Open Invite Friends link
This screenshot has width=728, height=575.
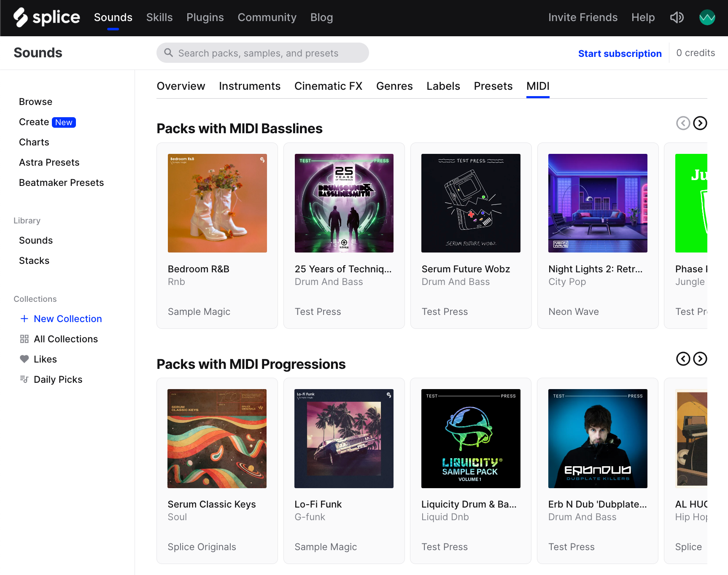click(x=582, y=17)
